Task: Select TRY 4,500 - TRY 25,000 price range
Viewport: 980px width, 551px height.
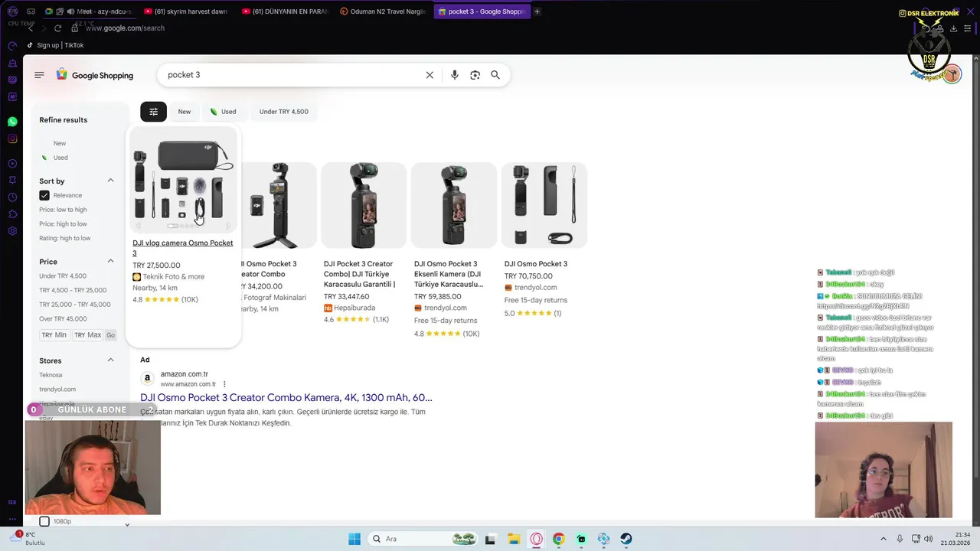Action: 73,290
